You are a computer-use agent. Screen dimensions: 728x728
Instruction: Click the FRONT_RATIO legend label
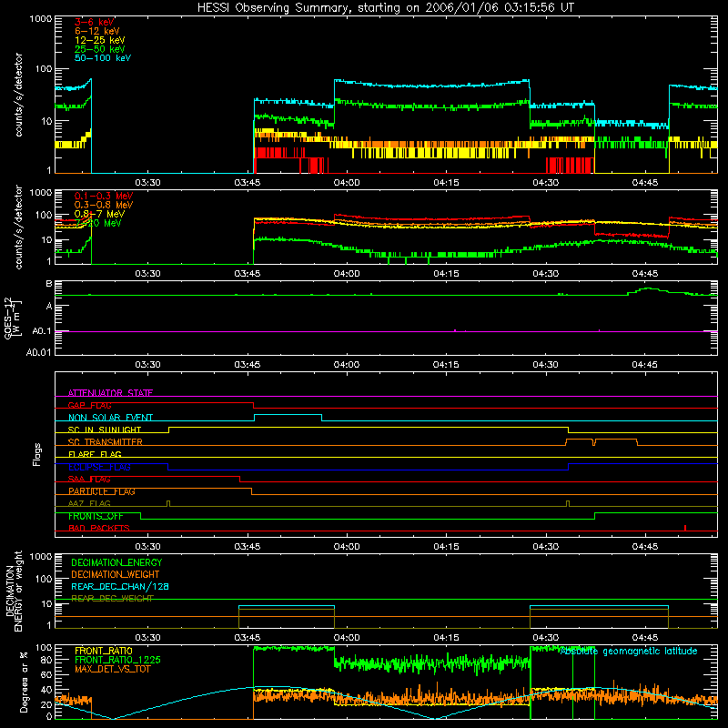[104, 651]
